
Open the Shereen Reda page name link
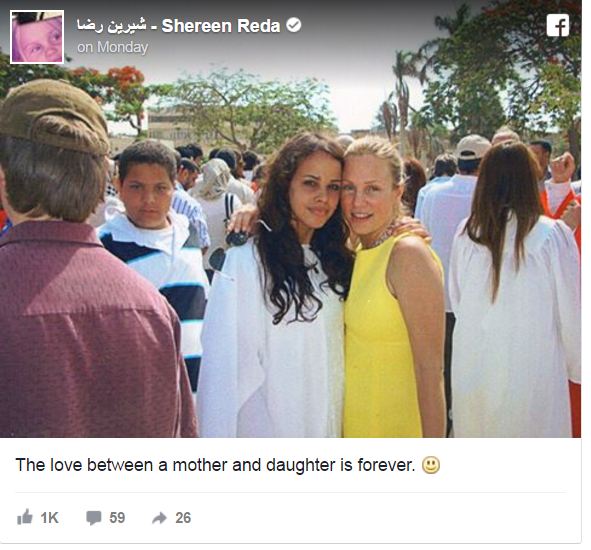[x=221, y=26]
